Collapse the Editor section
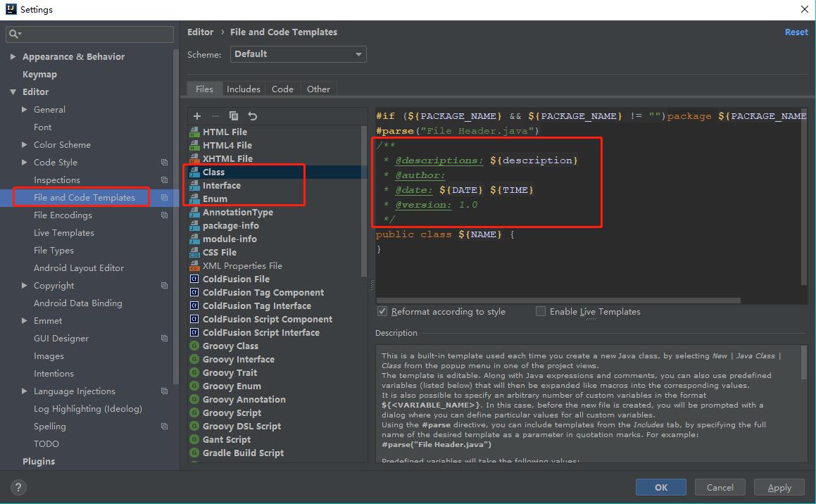Screen dimensions: 816x504 13,92
